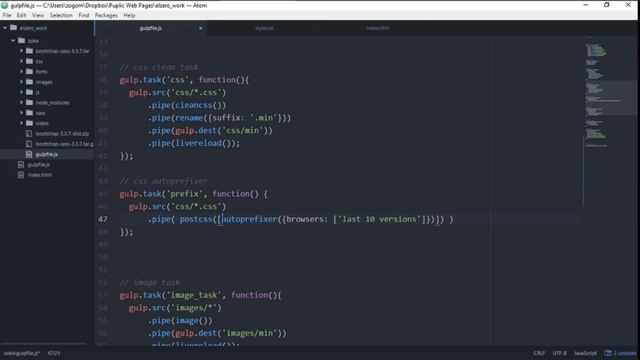
Task: Expand the node_modules folder chevron
Action: coord(21,102)
